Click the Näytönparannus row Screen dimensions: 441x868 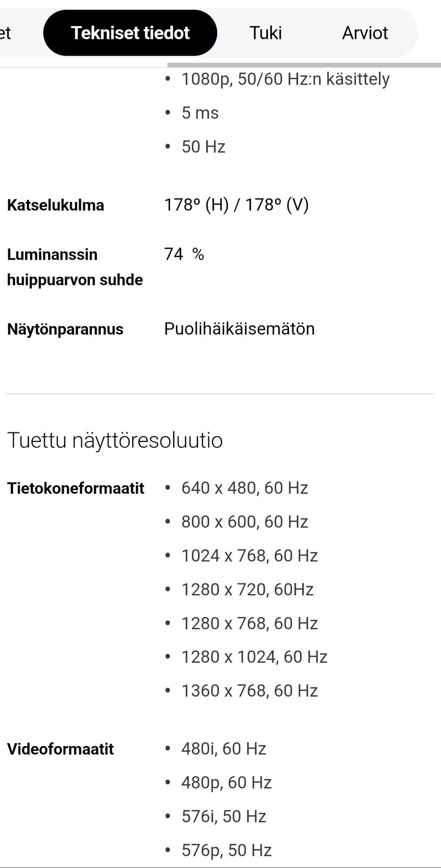click(x=65, y=329)
